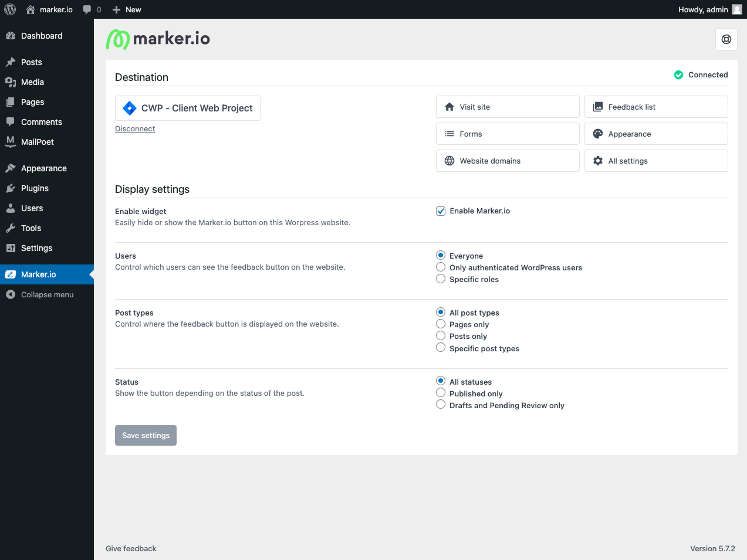Click the Jira icon beside CWP project
747x560 pixels.
(x=130, y=108)
